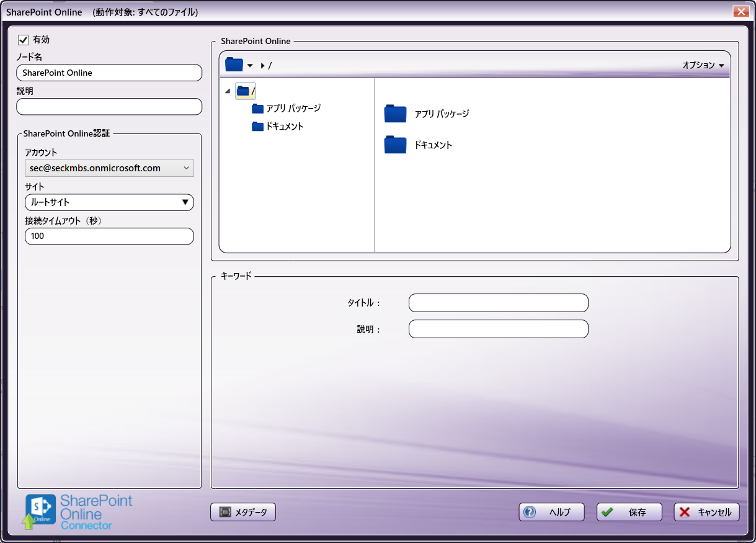Click the 説明 keyword field
The height and width of the screenshot is (543, 756).
click(x=498, y=329)
